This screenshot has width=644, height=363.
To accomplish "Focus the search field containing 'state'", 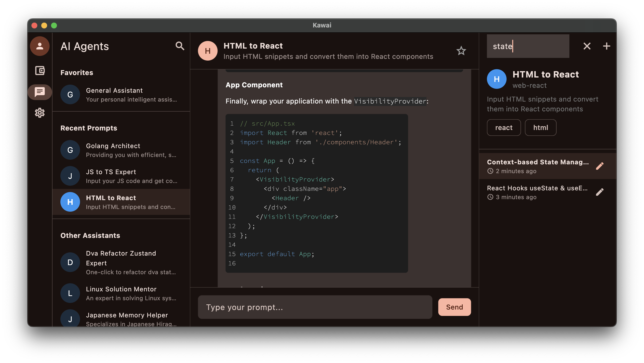I will point(528,46).
